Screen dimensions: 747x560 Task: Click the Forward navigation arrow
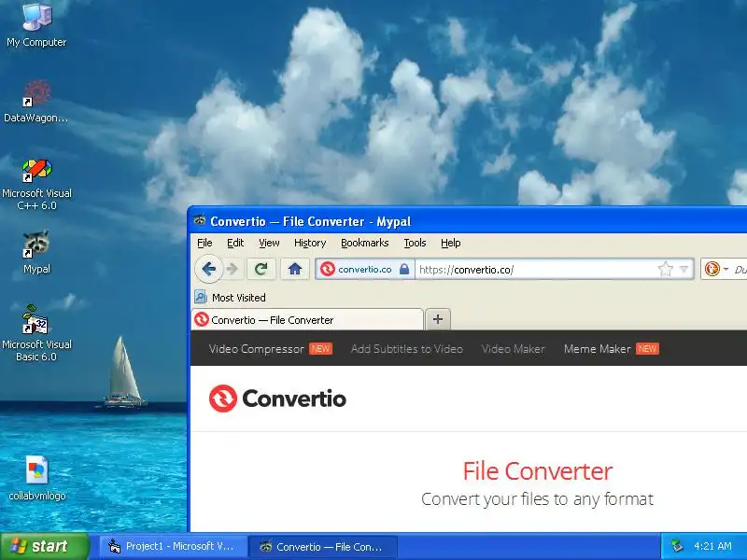tap(233, 269)
